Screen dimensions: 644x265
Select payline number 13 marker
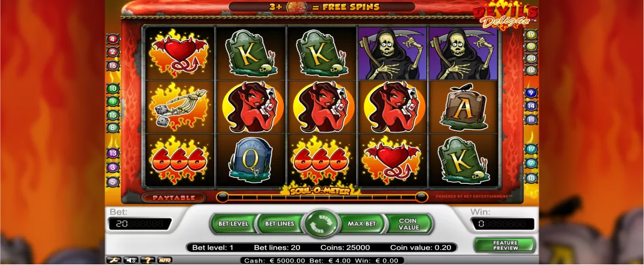[x=113, y=153]
